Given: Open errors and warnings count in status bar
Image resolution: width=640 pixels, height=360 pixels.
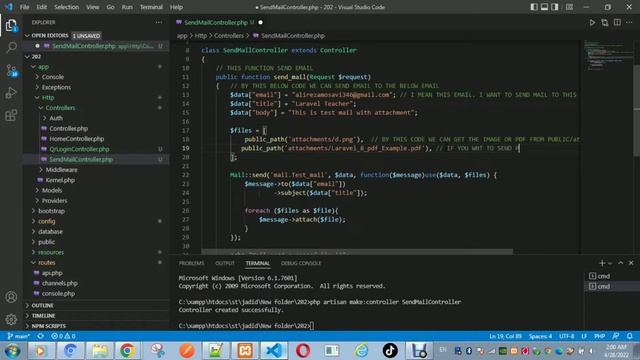Looking at the screenshot, I should (63, 336).
